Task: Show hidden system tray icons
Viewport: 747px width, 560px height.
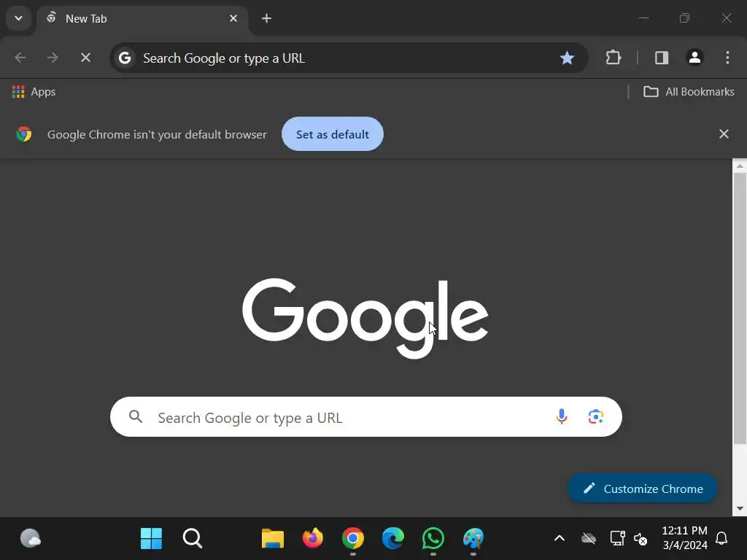Action: (x=560, y=539)
